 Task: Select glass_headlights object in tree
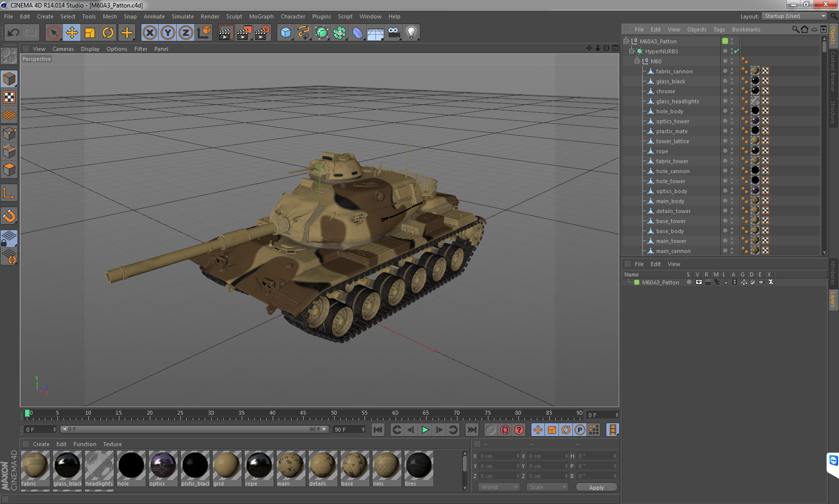[677, 101]
